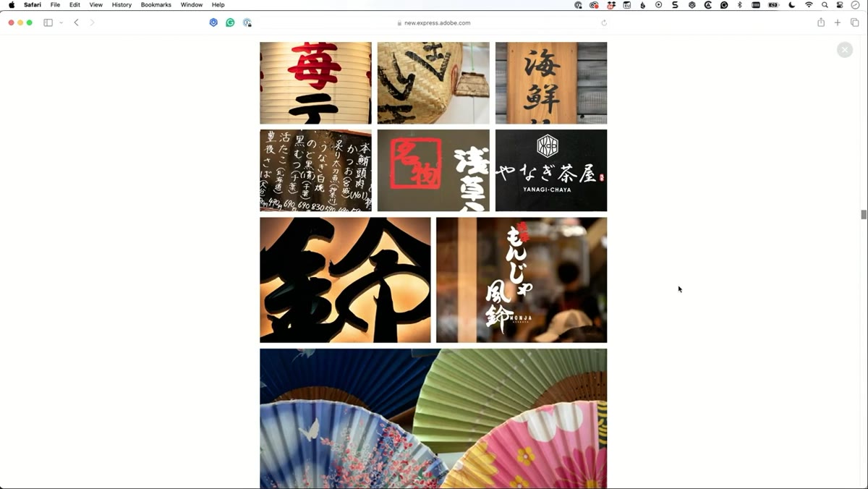Viewport: 868px width, 489px height.
Task: Open the battery status menu
Action: click(x=773, y=4)
